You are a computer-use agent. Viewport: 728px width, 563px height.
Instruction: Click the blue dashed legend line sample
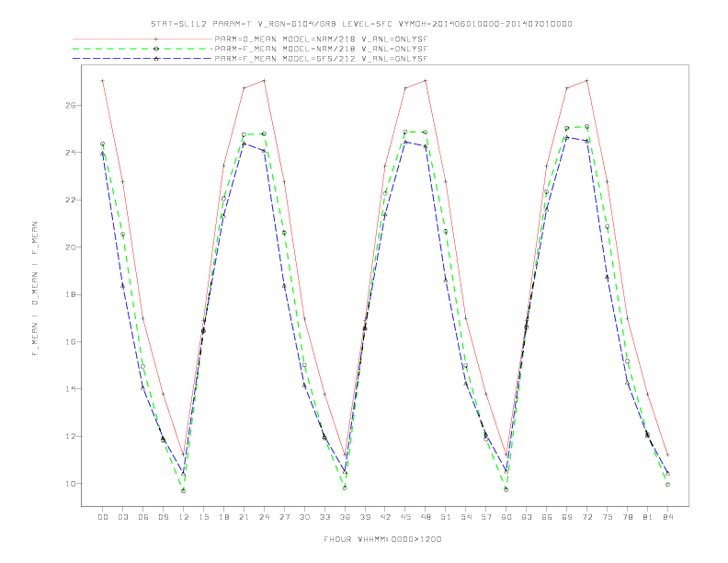[142, 59]
